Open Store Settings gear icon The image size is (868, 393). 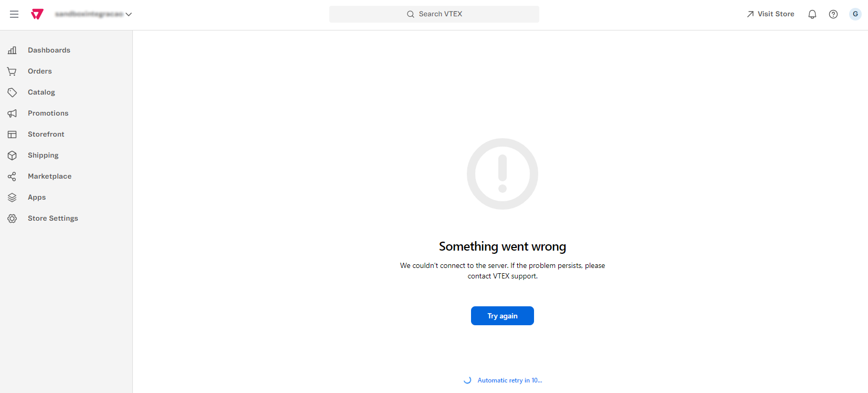coord(12,218)
